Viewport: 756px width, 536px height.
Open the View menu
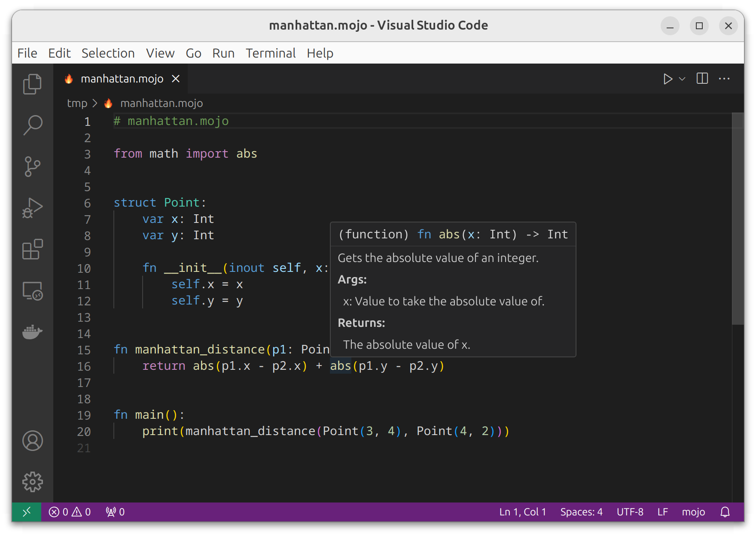160,53
